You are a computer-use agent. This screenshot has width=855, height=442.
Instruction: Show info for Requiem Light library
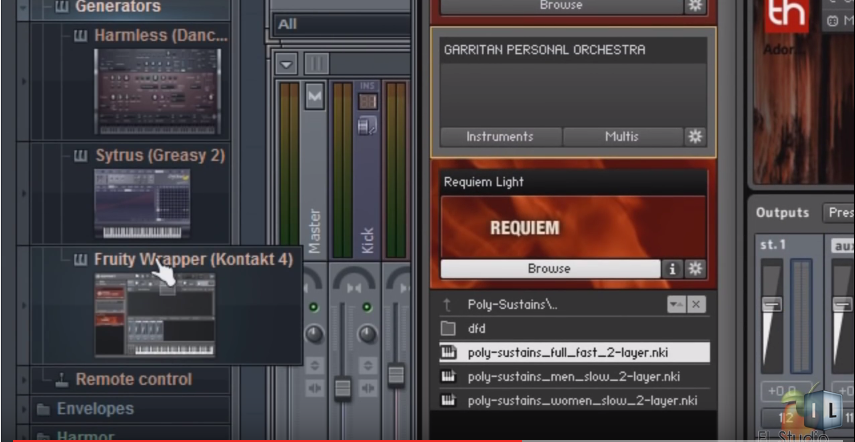[x=672, y=269]
